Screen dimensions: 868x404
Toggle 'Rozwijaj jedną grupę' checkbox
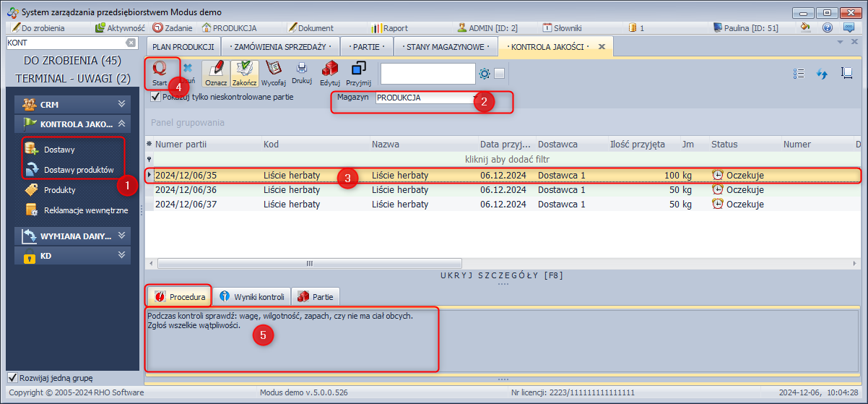click(12, 378)
